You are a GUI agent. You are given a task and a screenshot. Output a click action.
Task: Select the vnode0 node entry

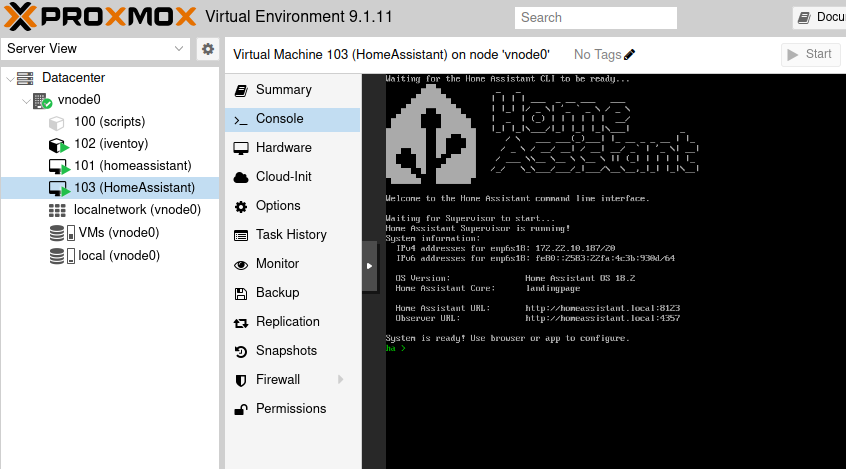(79, 100)
